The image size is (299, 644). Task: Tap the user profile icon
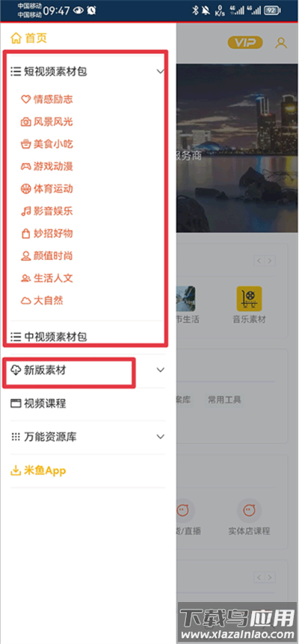281,43
